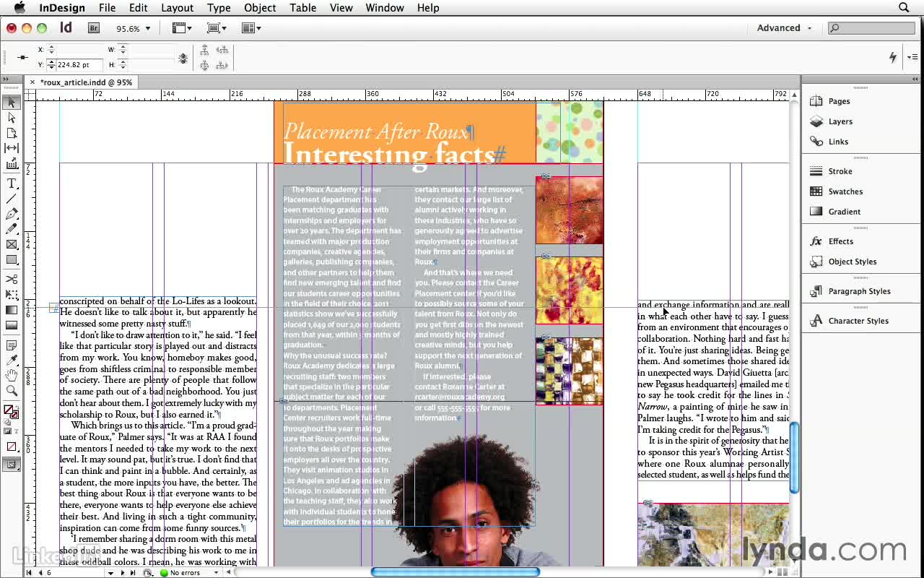924x578 pixels.
Task: Choose the Pen tool
Action: [12, 214]
